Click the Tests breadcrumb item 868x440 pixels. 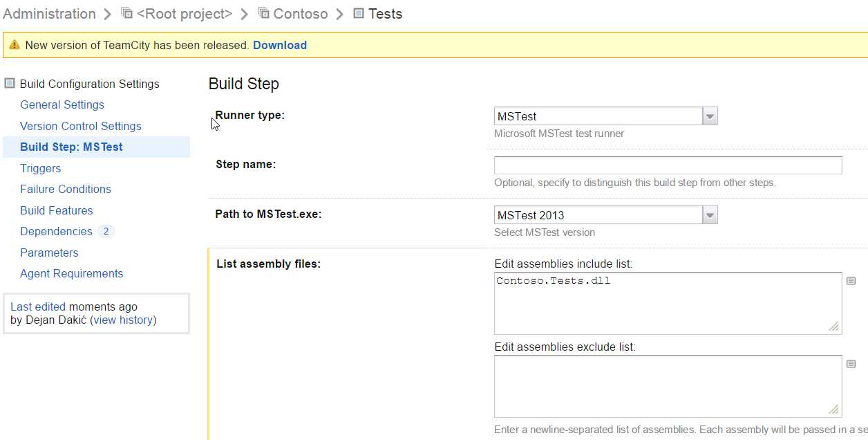(x=385, y=14)
